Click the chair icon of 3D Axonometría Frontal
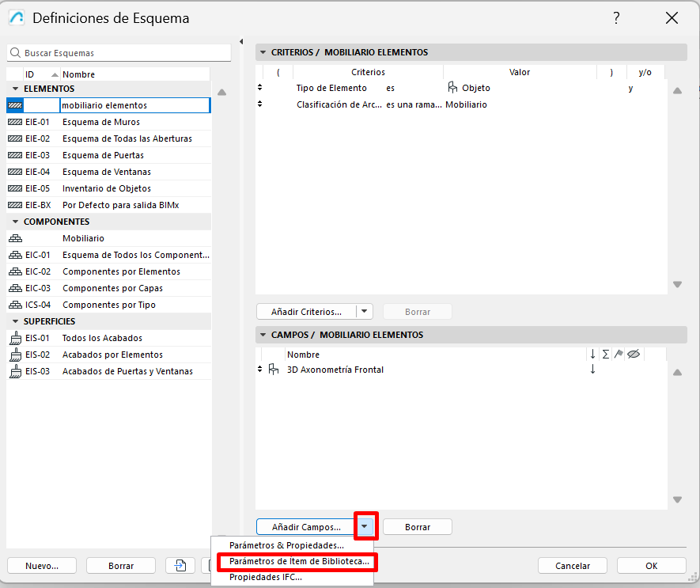This screenshot has height=588, width=700. (x=274, y=370)
